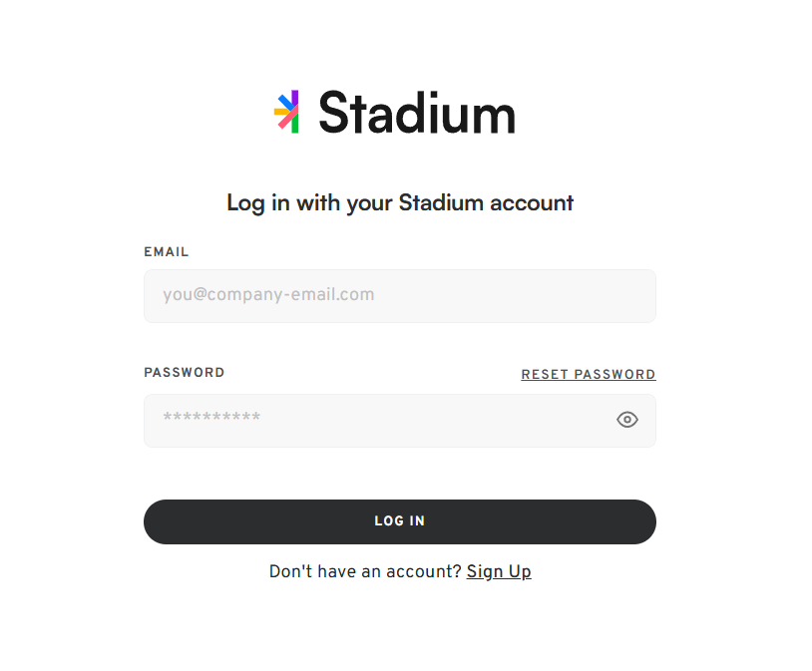Focus the password input field
Image resolution: width=812 pixels, height=671 pixels.
click(x=400, y=421)
